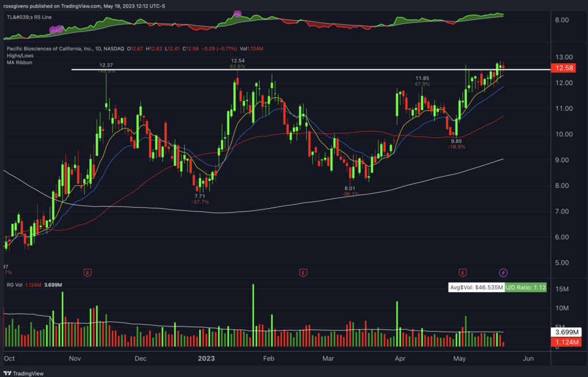Click the -36.1% decline label
Image resolution: width=588 pixels, height=377 pixels.
pyautogui.click(x=350, y=194)
